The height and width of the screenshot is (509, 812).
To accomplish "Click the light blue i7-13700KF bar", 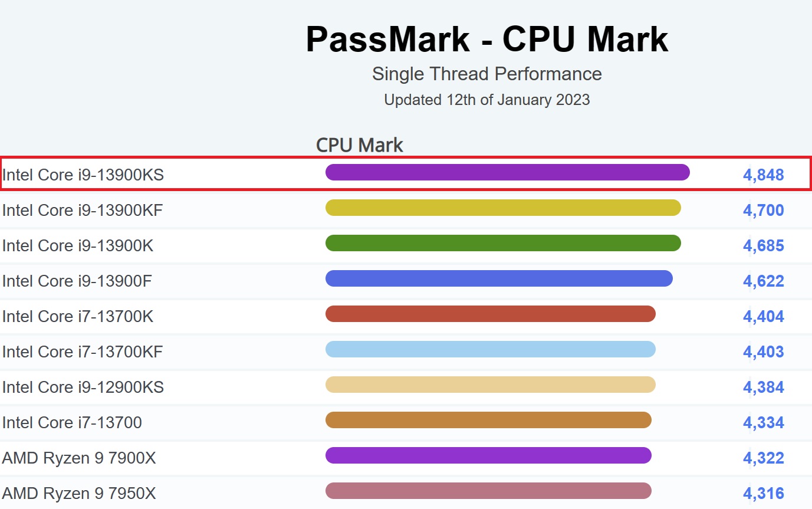I will point(490,349).
